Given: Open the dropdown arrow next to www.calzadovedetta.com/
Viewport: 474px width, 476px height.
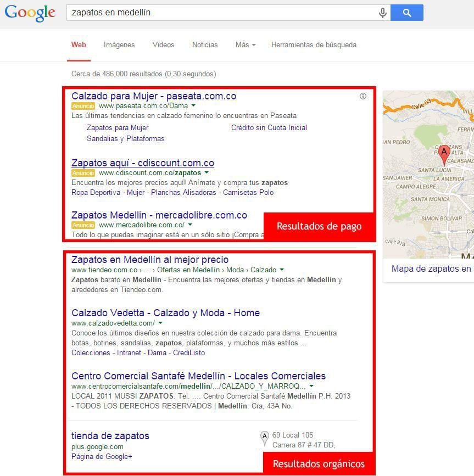Looking at the screenshot, I should click(x=160, y=323).
